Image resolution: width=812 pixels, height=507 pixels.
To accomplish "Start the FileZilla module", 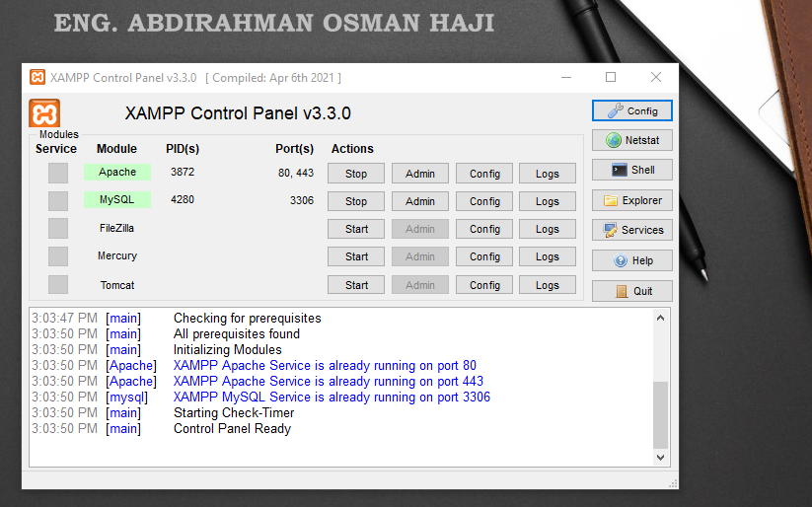I will point(356,229).
